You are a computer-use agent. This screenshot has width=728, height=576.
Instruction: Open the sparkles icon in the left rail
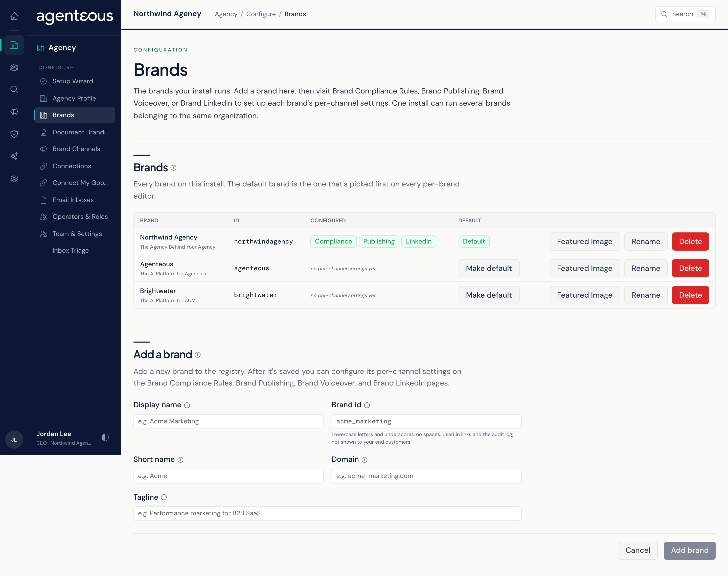tap(14, 156)
